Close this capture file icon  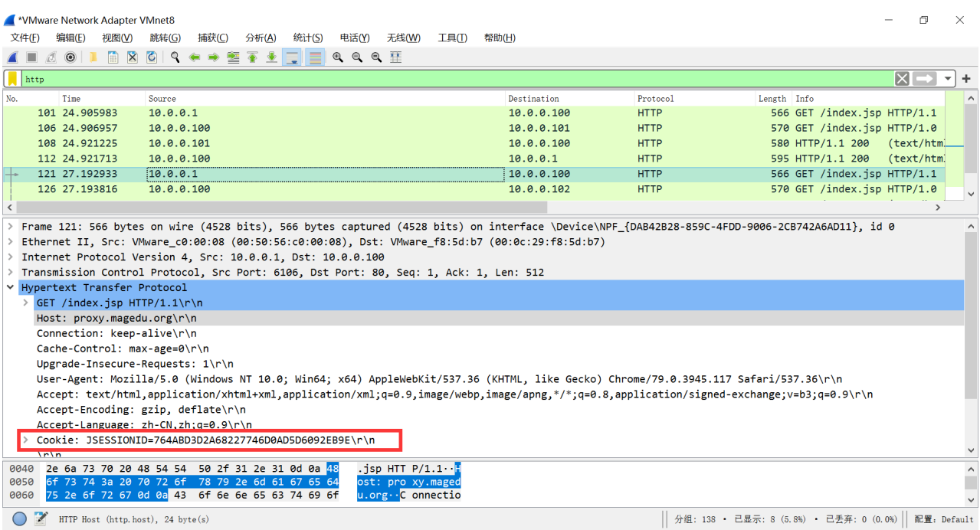coord(132,57)
